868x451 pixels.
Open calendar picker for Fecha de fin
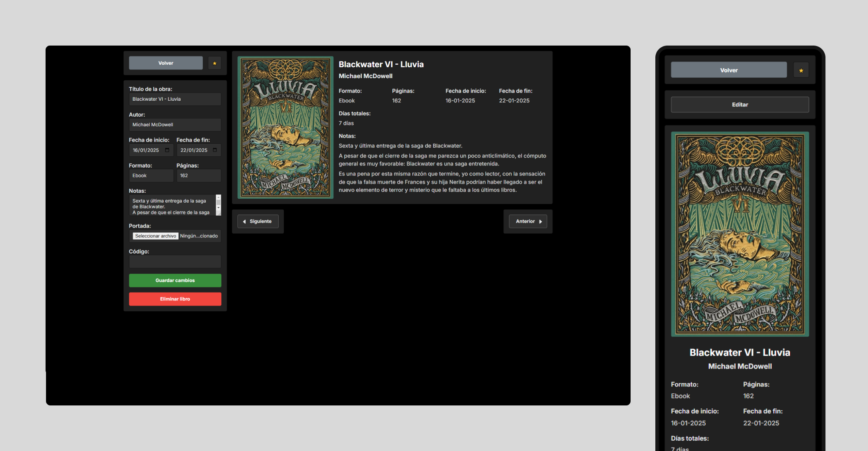[215, 150]
